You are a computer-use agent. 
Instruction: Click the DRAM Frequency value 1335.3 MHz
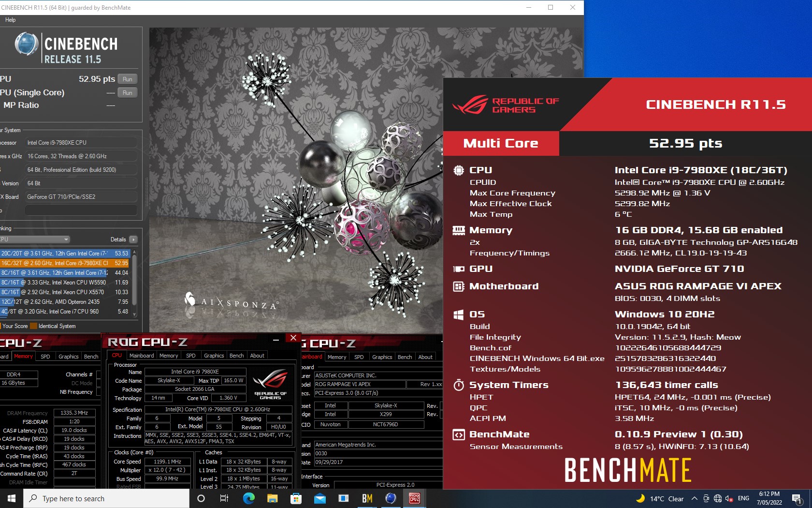74,413
